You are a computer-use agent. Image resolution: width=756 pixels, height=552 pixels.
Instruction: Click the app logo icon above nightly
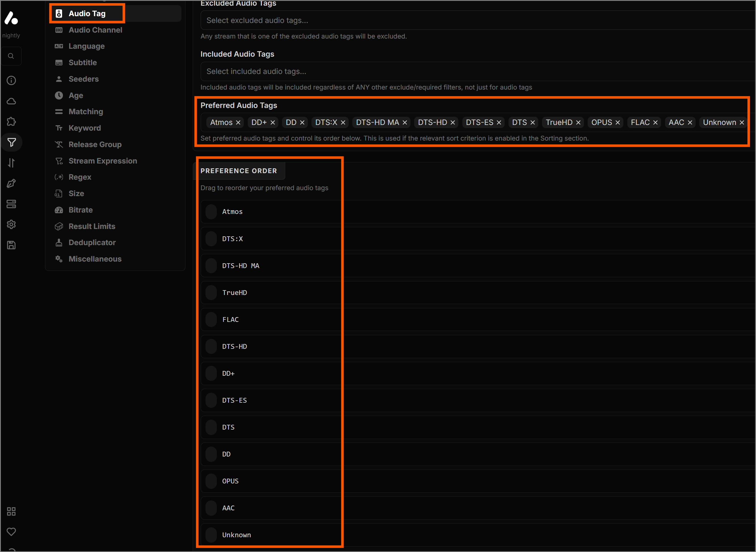11,18
